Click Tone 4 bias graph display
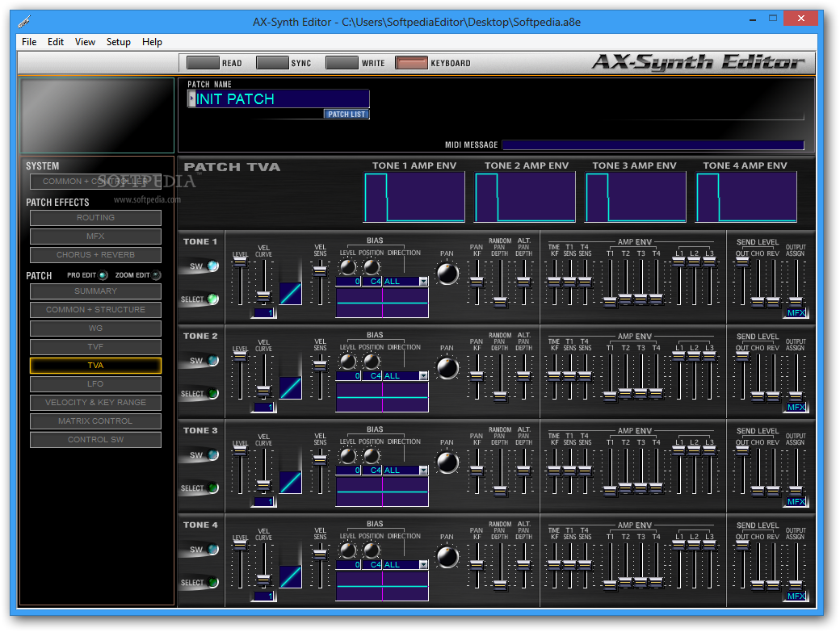840x632 pixels. click(x=382, y=585)
